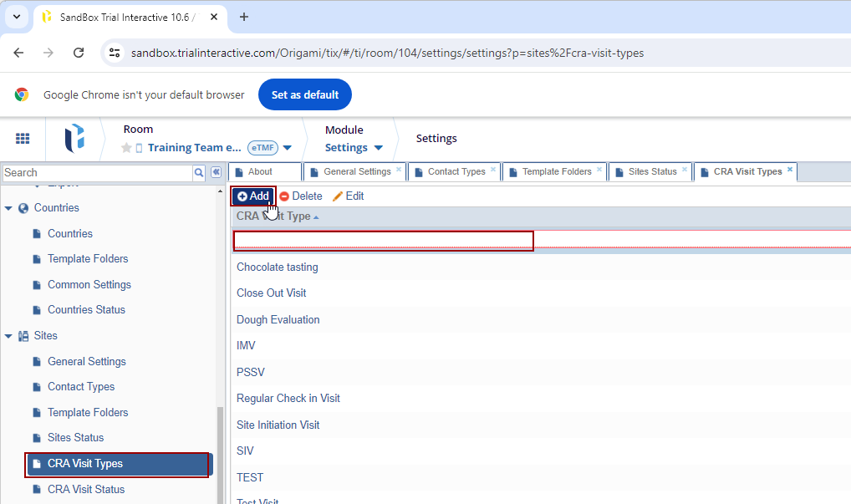This screenshot has width=851, height=504.
Task: Collapse the Sites tree section
Action: point(9,336)
